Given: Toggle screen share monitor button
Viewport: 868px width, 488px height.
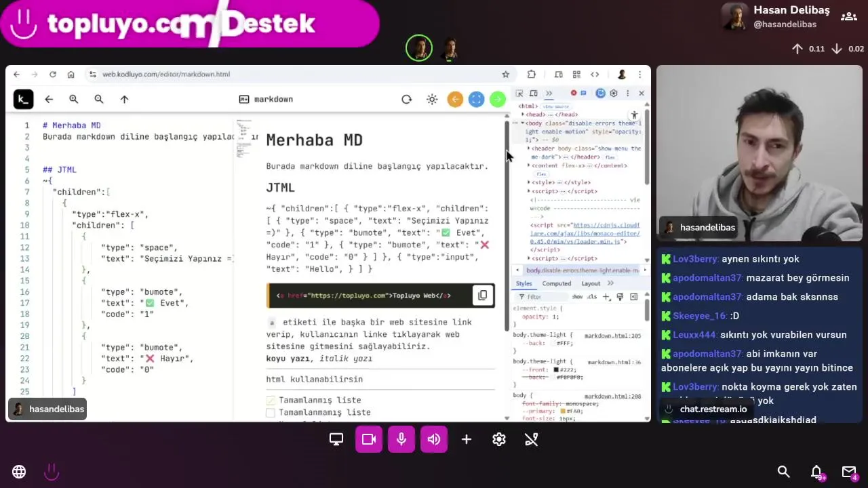Looking at the screenshot, I should [x=336, y=439].
